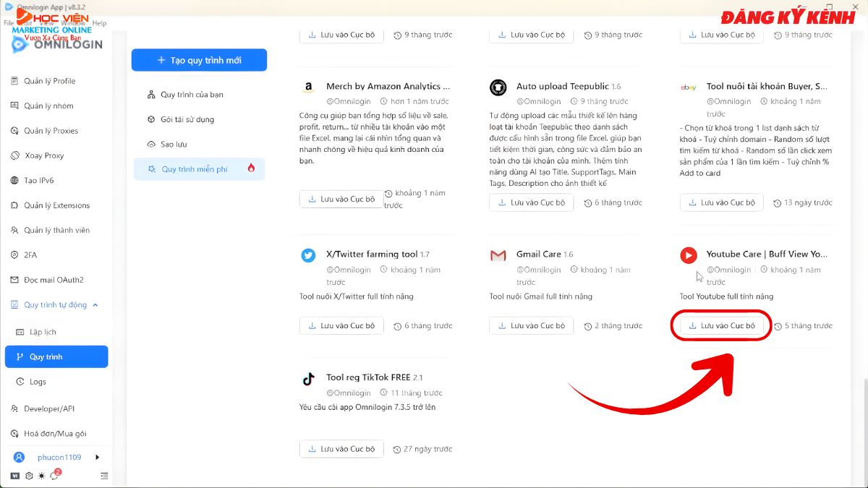This screenshot has width=868, height=488.
Task: Save Youtube Care via Lưu vào Cục bộ
Action: 721,326
